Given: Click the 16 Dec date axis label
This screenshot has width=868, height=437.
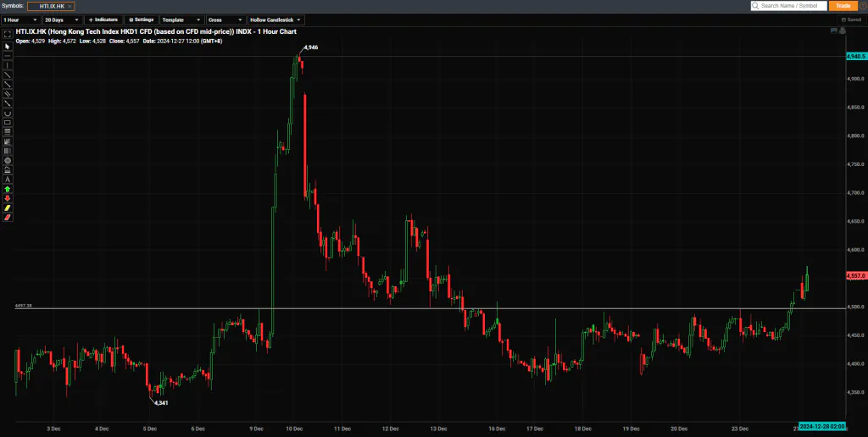Looking at the screenshot, I should [x=497, y=429].
